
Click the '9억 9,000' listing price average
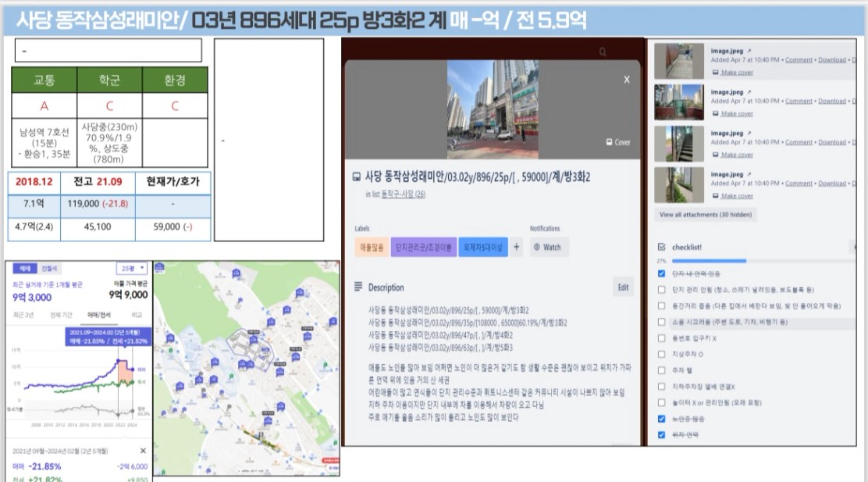point(128,295)
